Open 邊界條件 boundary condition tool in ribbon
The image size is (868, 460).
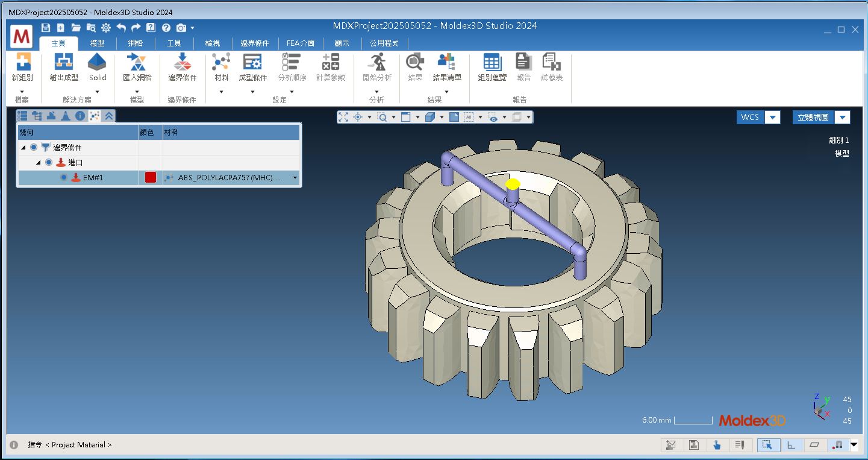[x=182, y=67]
